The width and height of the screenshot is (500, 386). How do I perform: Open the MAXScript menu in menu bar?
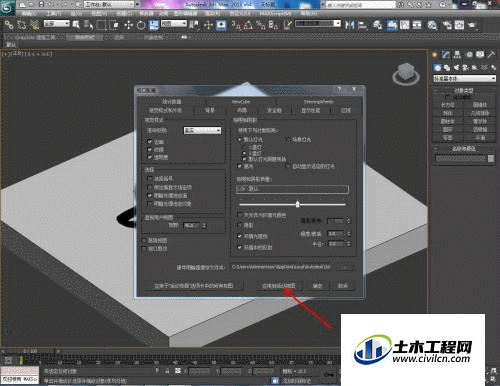[275, 13]
